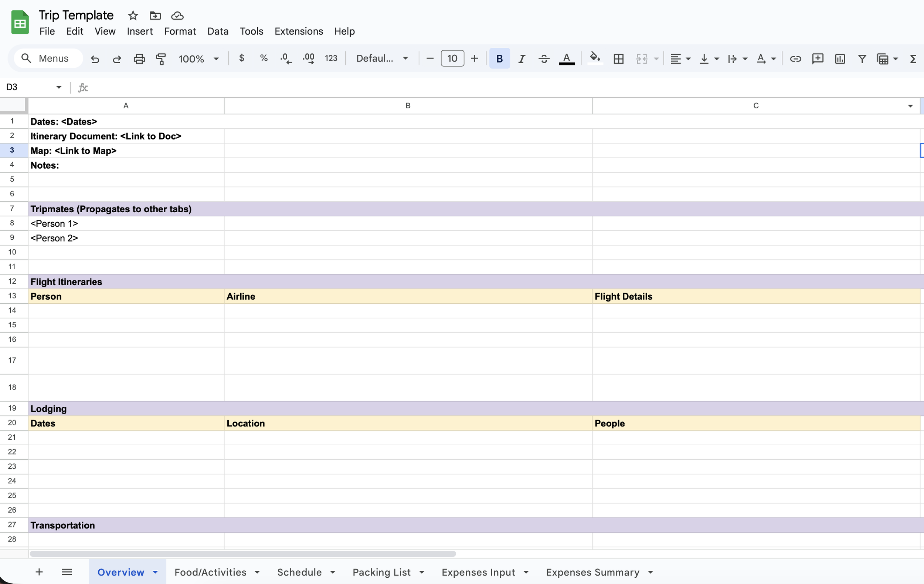The width and height of the screenshot is (924, 584).
Task: Apply strikethrough formatting
Action: [x=544, y=59]
